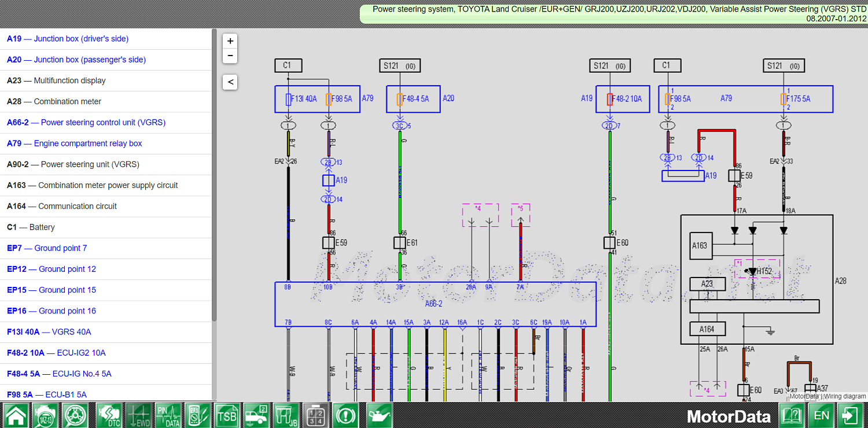Open EP12 Ground point 12 link
This screenshot has width=868, height=428.
[52, 269]
